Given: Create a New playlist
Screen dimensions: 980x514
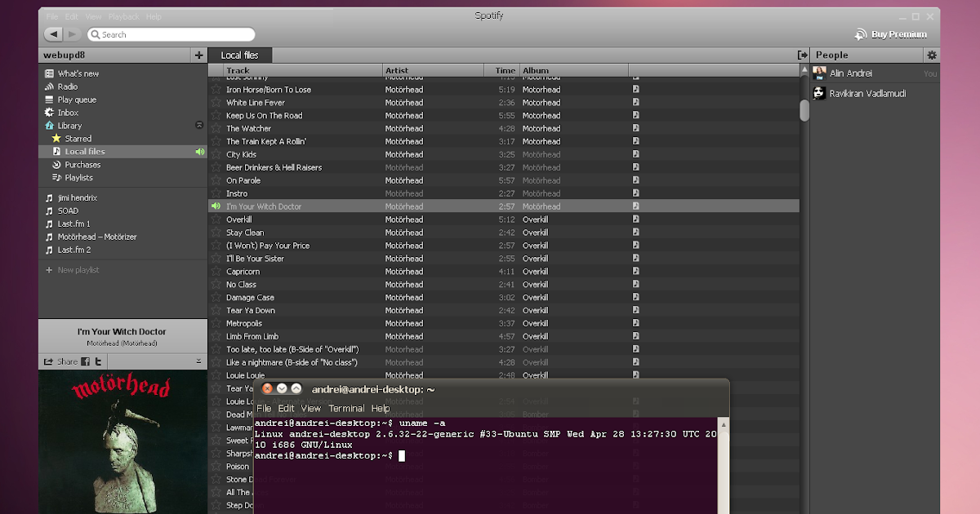Looking at the screenshot, I should tap(78, 270).
